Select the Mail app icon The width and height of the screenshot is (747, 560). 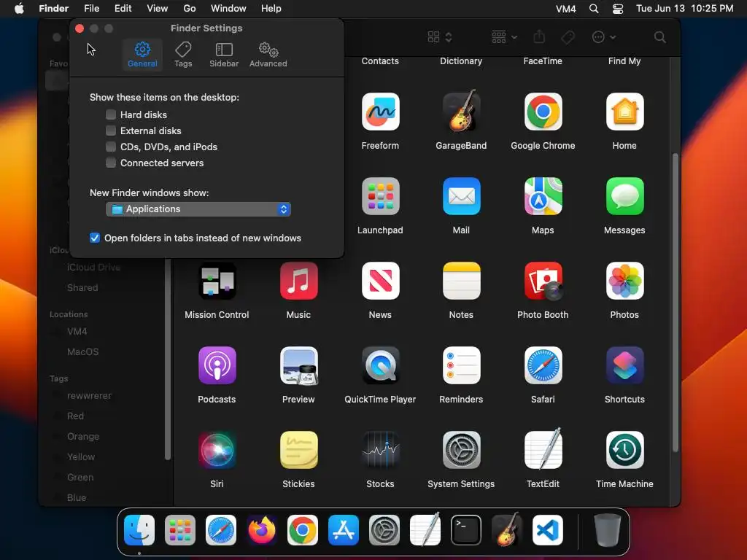coord(461,196)
